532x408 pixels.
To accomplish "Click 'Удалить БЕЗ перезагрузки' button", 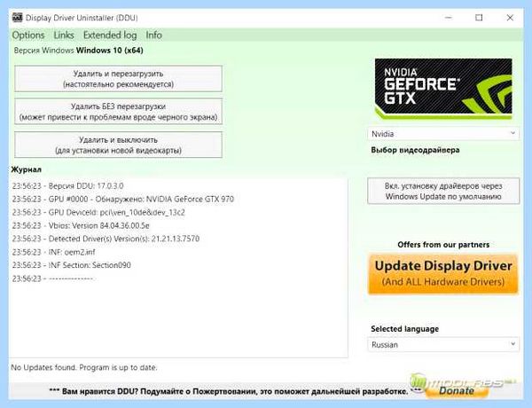I will coord(119,112).
